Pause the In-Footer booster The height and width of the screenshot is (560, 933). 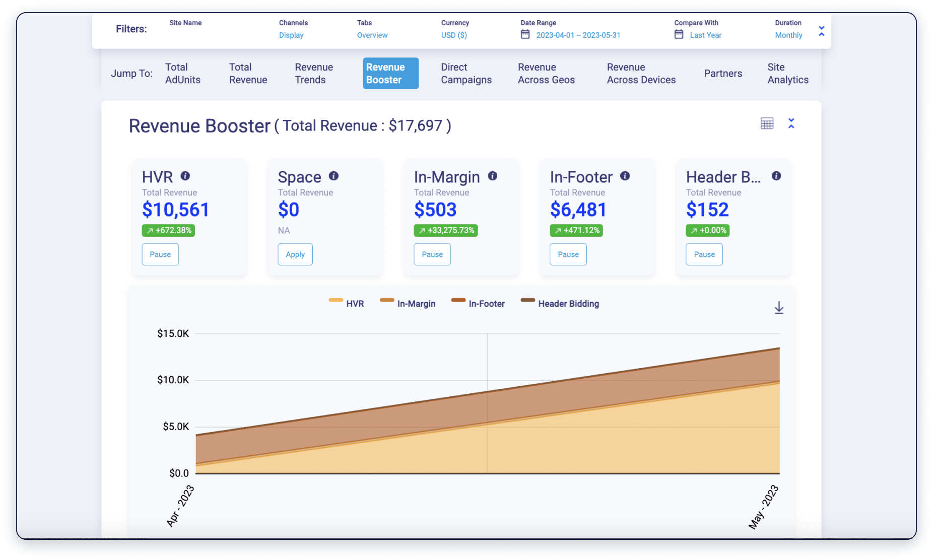point(568,254)
